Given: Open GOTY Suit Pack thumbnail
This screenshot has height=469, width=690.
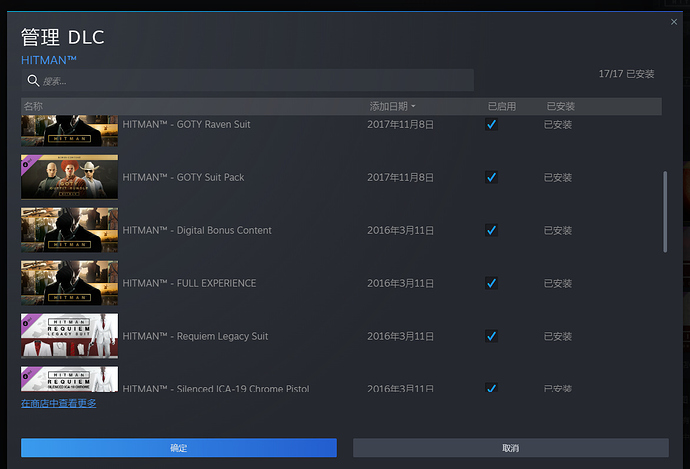Looking at the screenshot, I should 70,177.
